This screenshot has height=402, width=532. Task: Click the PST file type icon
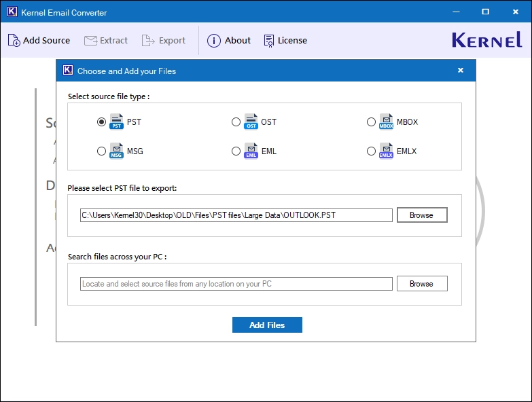(116, 122)
